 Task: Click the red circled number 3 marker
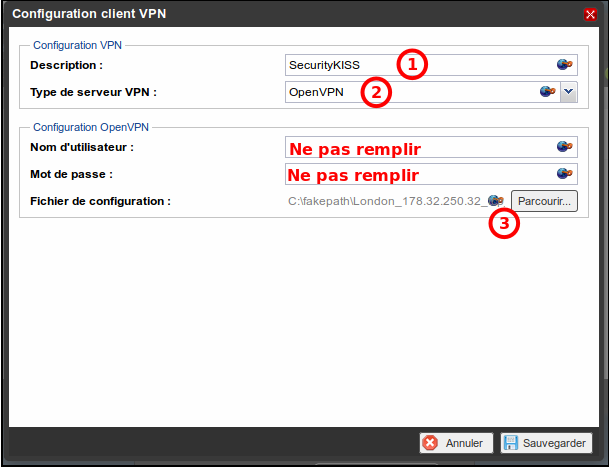pyautogui.click(x=504, y=223)
